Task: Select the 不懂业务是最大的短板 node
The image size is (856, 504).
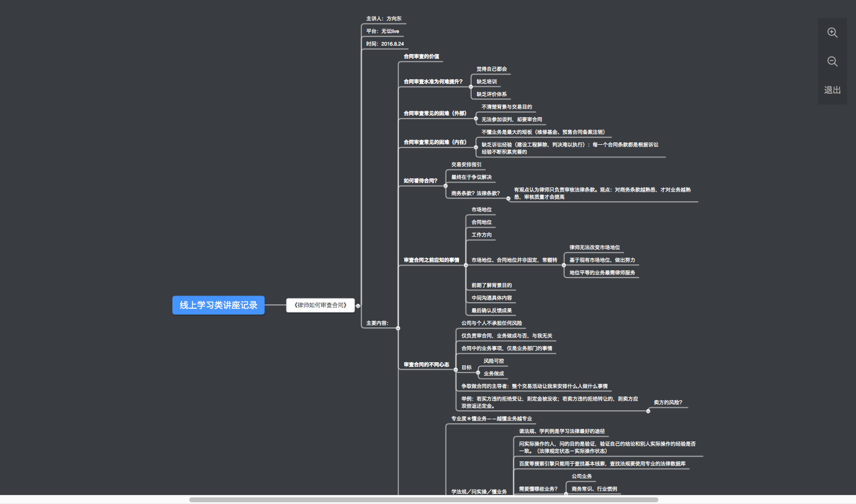Action: pos(543,132)
